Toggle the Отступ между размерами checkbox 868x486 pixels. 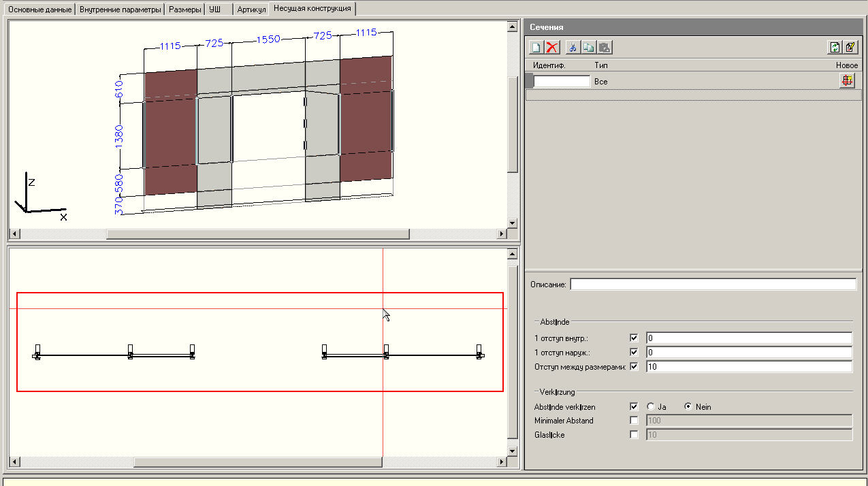634,366
